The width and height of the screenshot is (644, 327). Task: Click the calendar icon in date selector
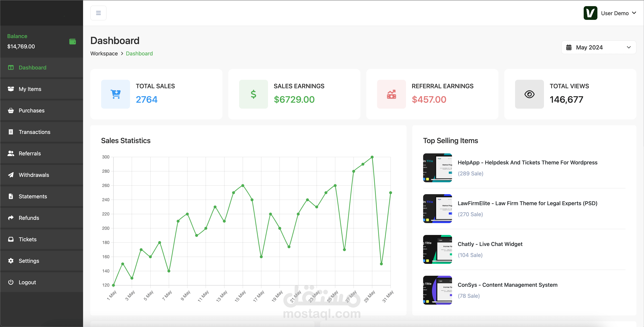(569, 47)
